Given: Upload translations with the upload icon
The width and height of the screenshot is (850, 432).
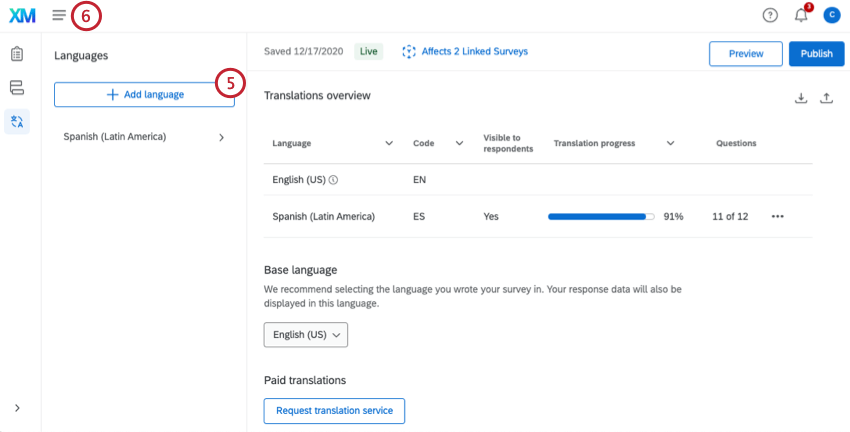Looking at the screenshot, I should point(826,98).
